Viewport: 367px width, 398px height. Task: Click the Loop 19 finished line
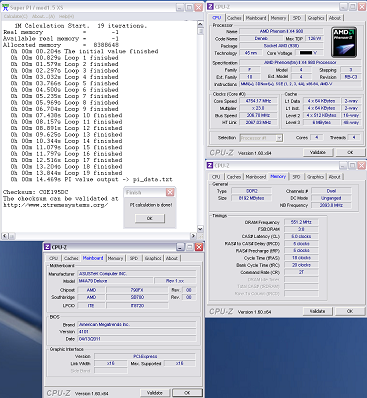tap(67, 173)
